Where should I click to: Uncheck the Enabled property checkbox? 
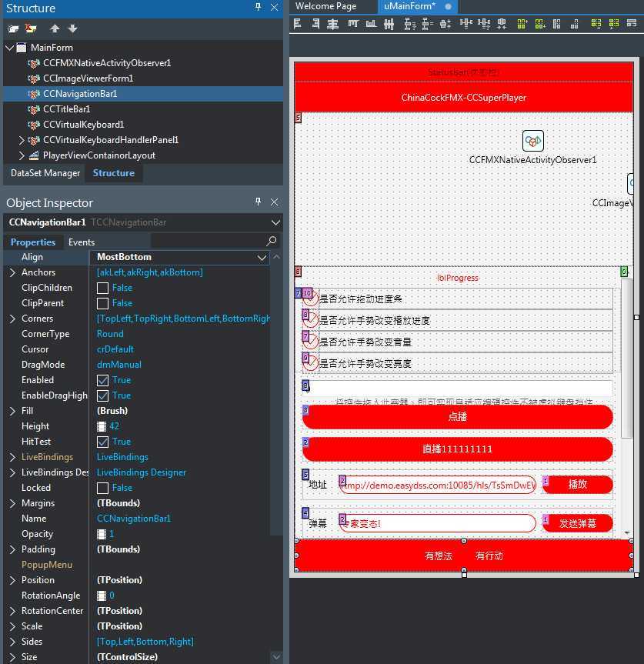click(102, 380)
